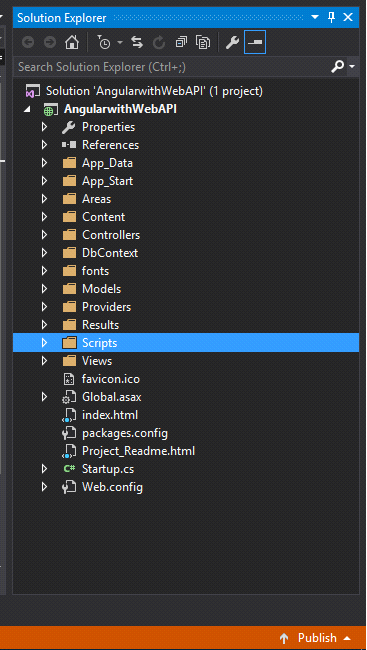Image resolution: width=367 pixels, height=650 pixels.
Task: Select the DbContext folder label
Action: pos(110,253)
